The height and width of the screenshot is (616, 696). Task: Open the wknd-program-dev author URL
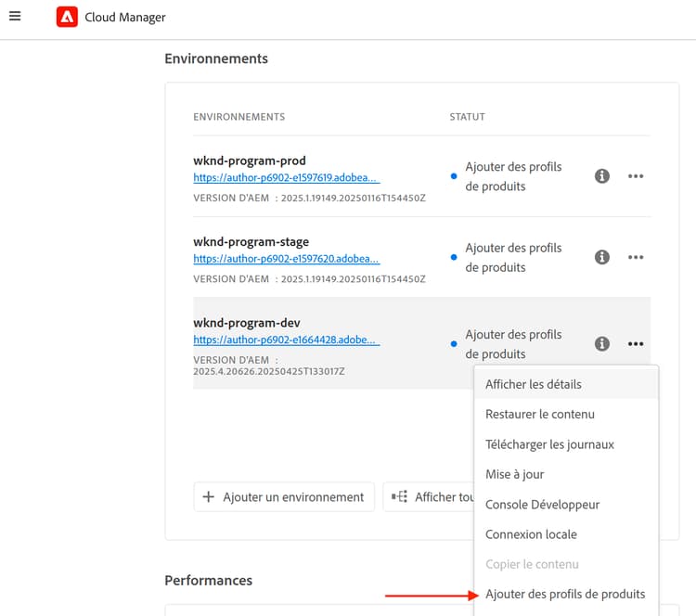point(287,340)
